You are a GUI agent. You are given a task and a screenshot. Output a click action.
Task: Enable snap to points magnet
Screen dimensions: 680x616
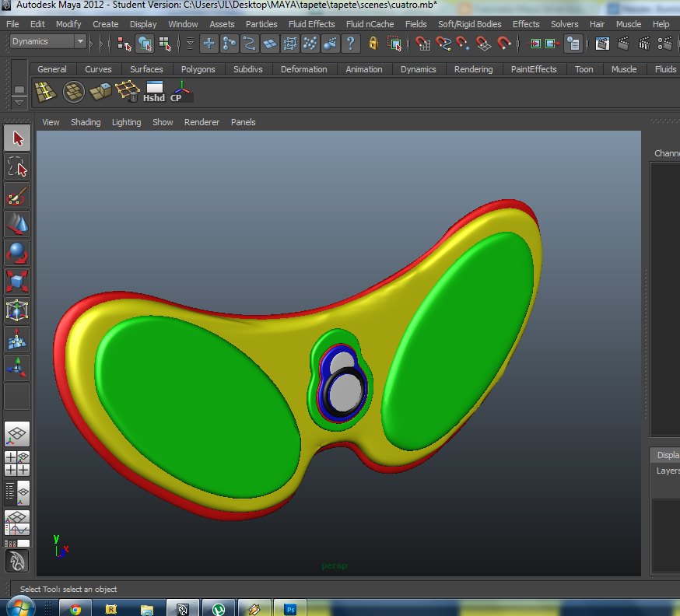(463, 44)
